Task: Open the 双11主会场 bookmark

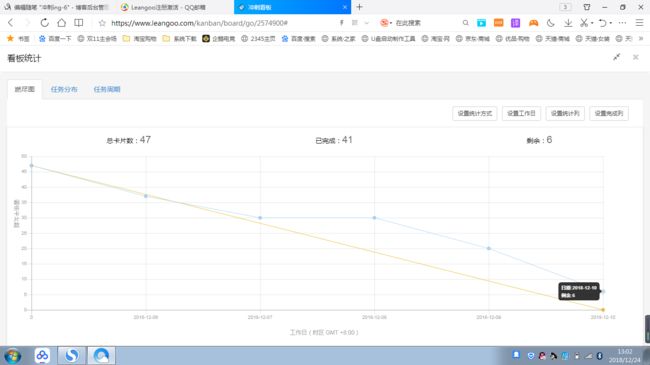Action: point(97,39)
